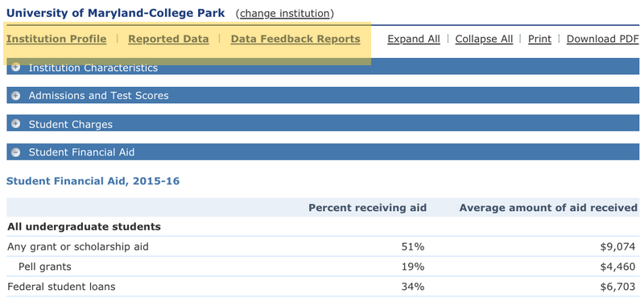Click the Expand All link

tap(414, 39)
